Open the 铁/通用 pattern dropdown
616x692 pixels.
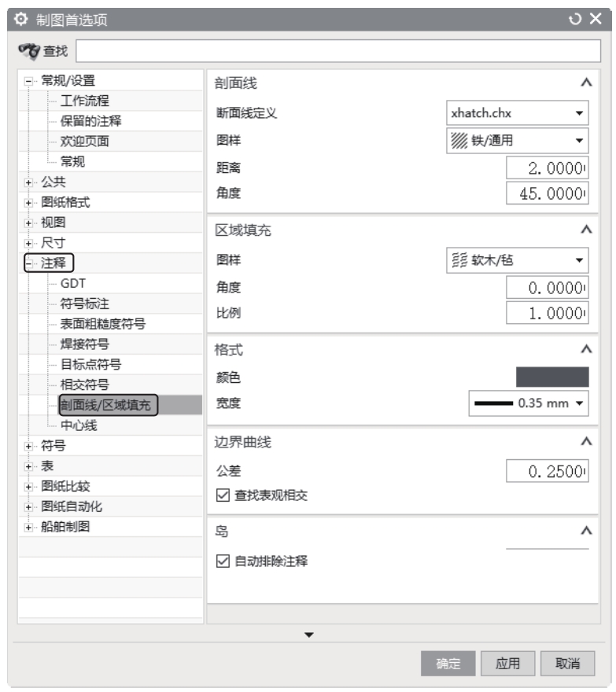coord(517,141)
